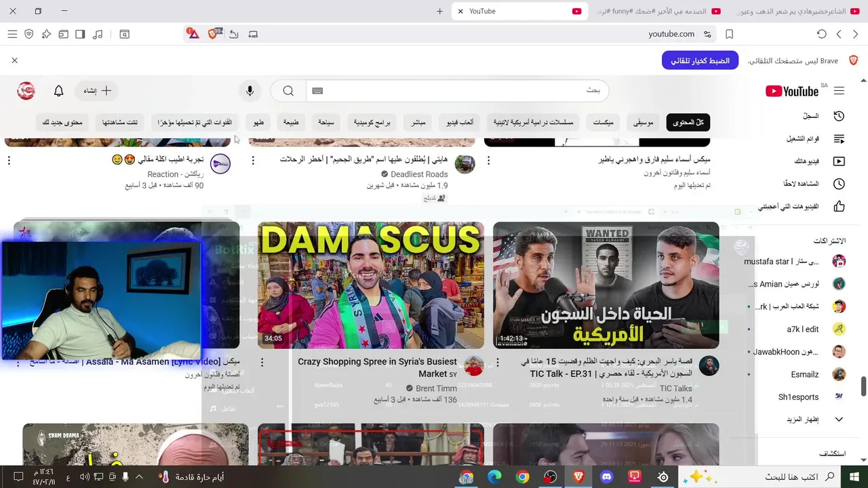The image size is (868, 488).
Task: Toggle the browser sidebar panel
Action: click(80, 34)
